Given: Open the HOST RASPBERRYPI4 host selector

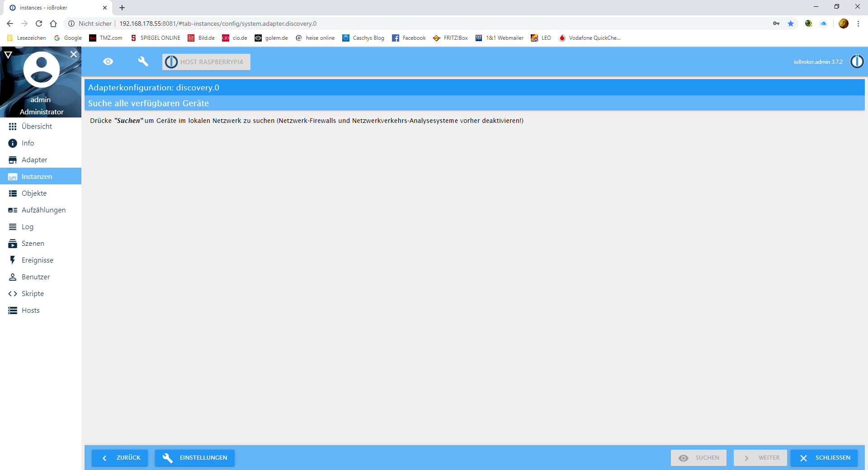Looking at the screenshot, I should (206, 61).
